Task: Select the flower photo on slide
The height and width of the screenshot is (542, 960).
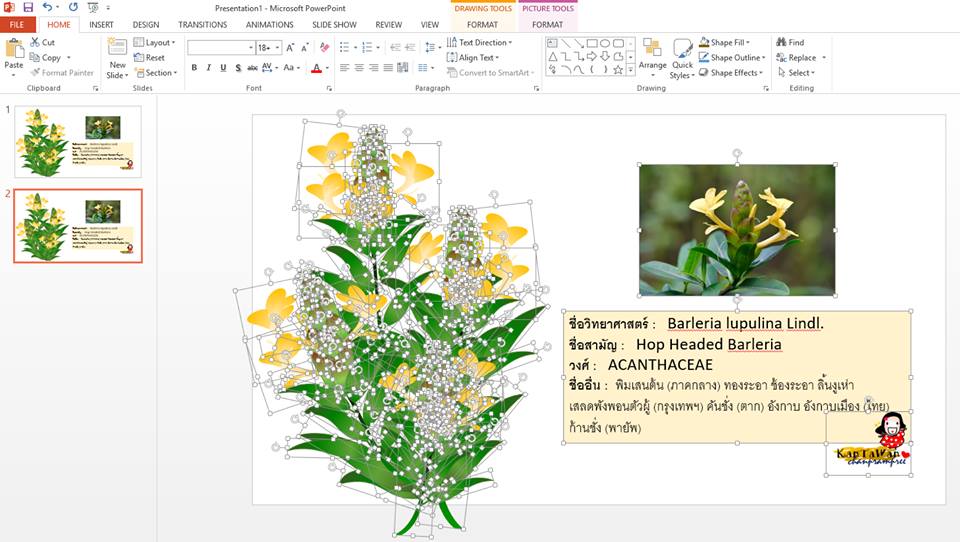Action: pyautogui.click(x=737, y=230)
